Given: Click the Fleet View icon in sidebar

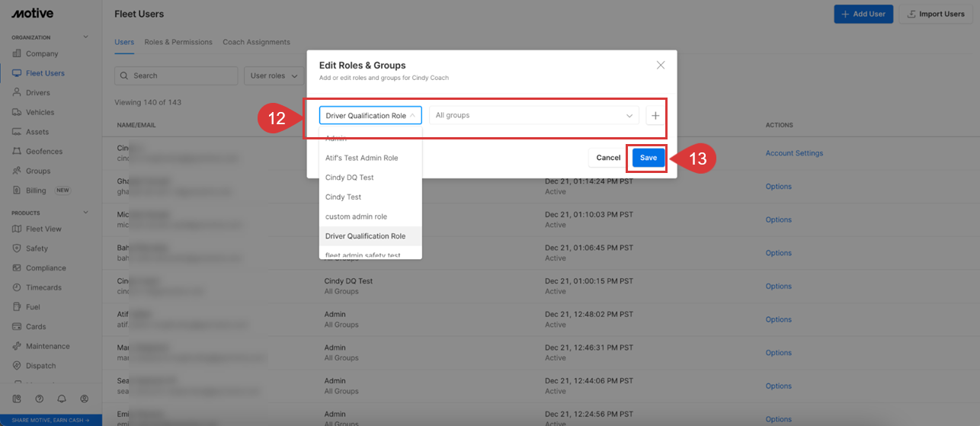Looking at the screenshot, I should click(x=18, y=229).
